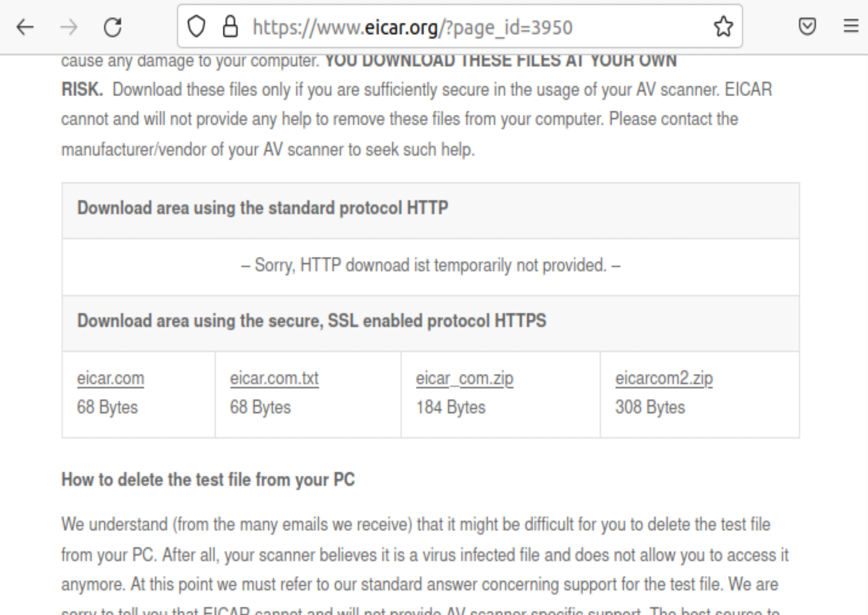Open the tracking protection shield panel
Image resolution: width=868 pixels, height=615 pixels.
(196, 27)
